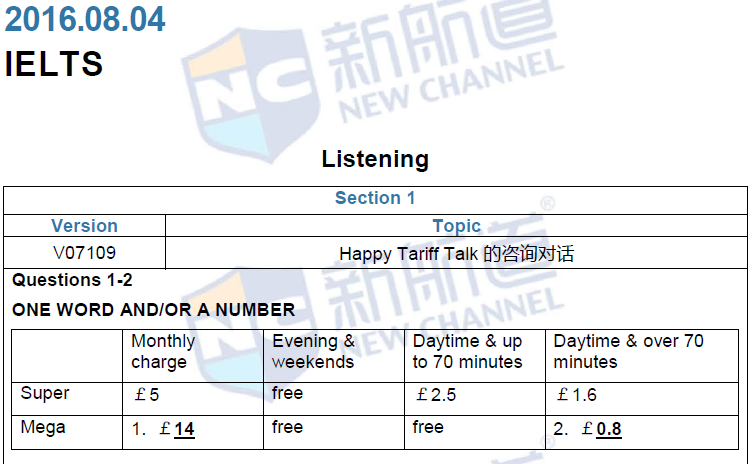The height and width of the screenshot is (464, 752).
Task: Click the Questions 1-2 label
Action: 72,281
